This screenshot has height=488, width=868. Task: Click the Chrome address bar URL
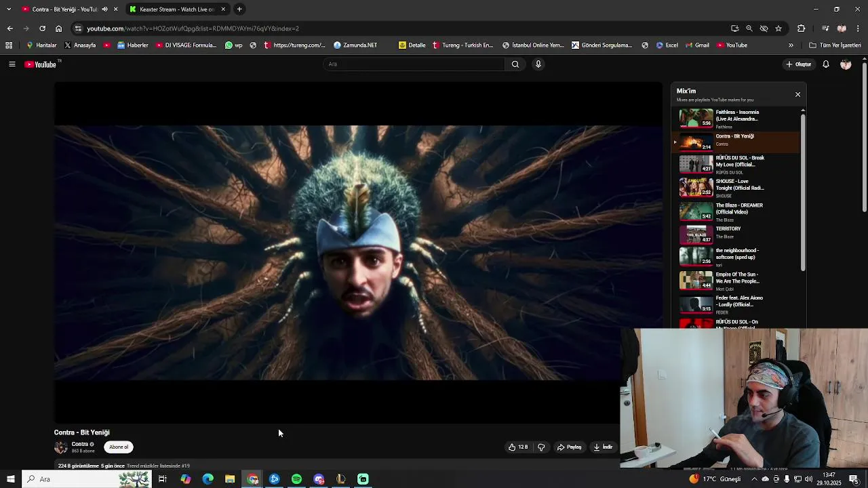coord(193,28)
